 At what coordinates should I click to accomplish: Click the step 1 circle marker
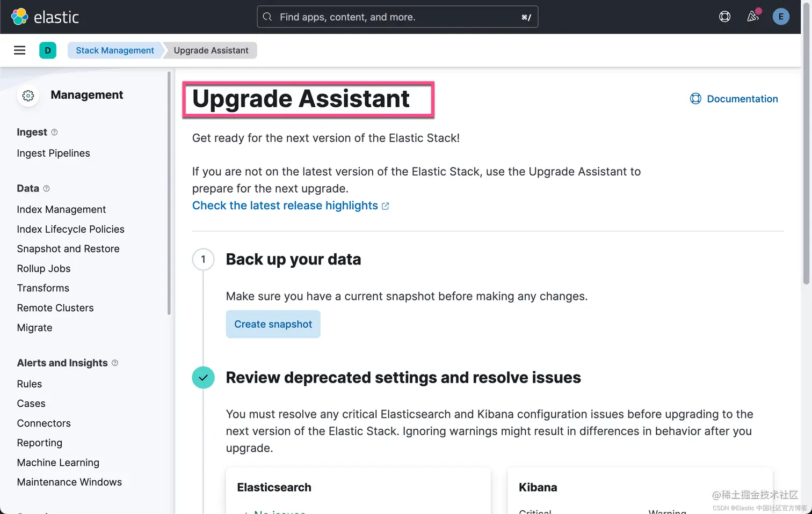203,259
